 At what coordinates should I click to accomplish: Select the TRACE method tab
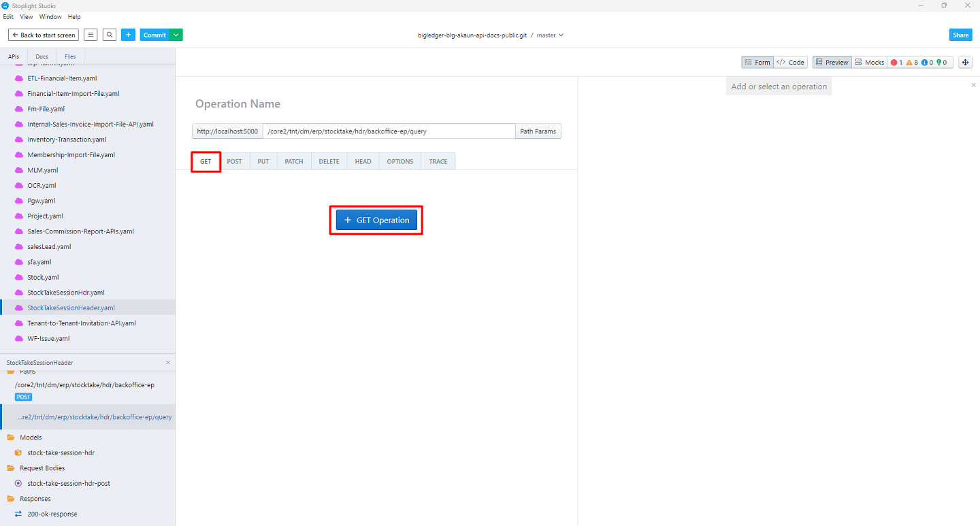[438, 162]
